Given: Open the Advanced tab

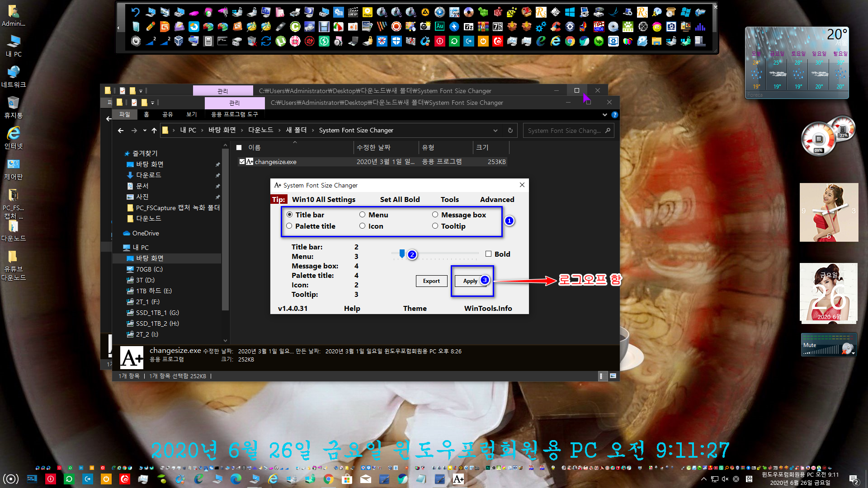Looking at the screenshot, I should coord(496,199).
